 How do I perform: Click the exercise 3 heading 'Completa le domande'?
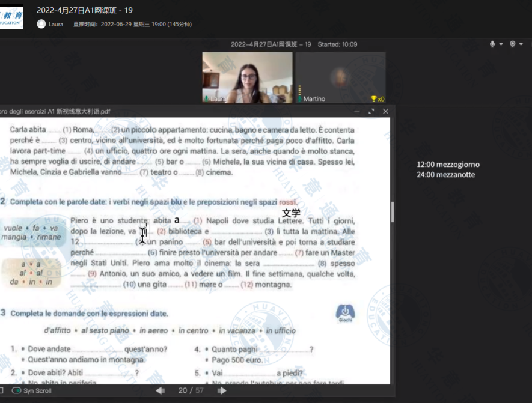click(x=89, y=313)
